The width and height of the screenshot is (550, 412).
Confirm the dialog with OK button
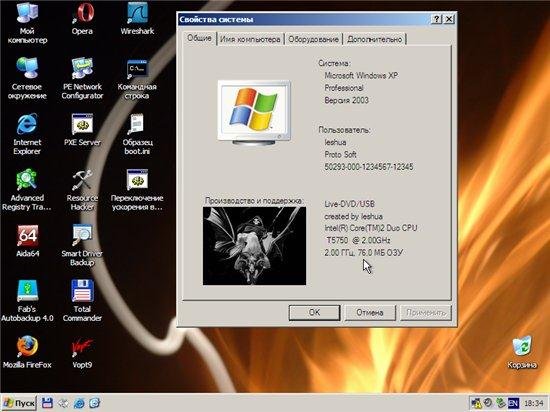[x=314, y=312]
